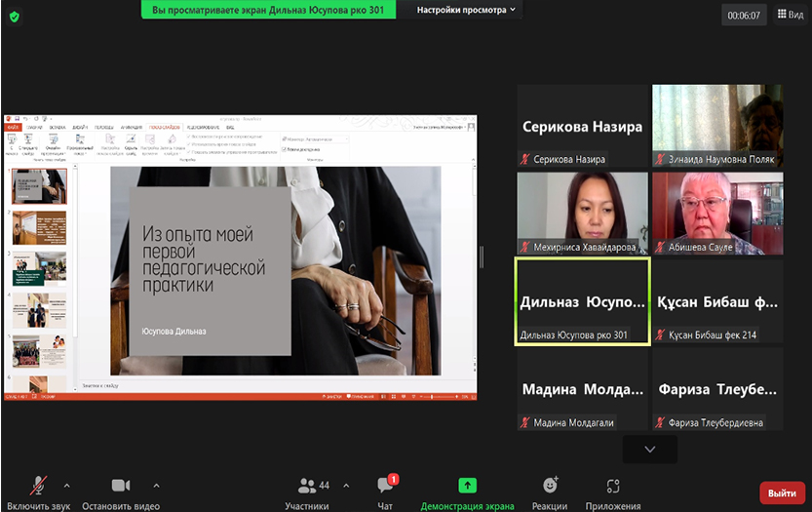Select Дильназ Юсупова's highlighted video tile
812x512 pixels.
pos(582,300)
